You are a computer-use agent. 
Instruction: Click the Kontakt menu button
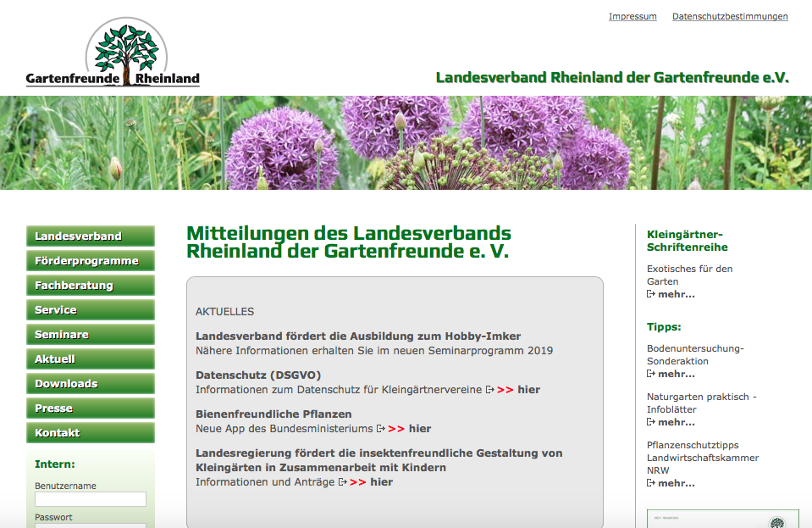point(91,433)
